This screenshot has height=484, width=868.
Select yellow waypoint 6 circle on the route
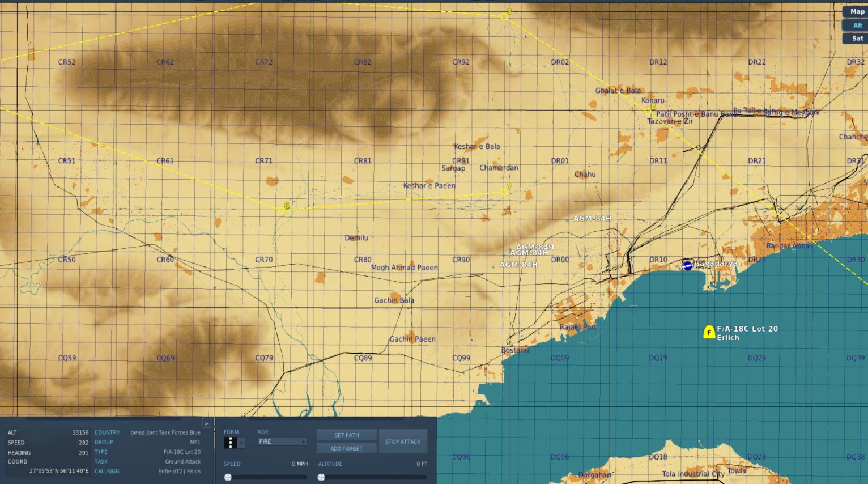tap(281, 210)
